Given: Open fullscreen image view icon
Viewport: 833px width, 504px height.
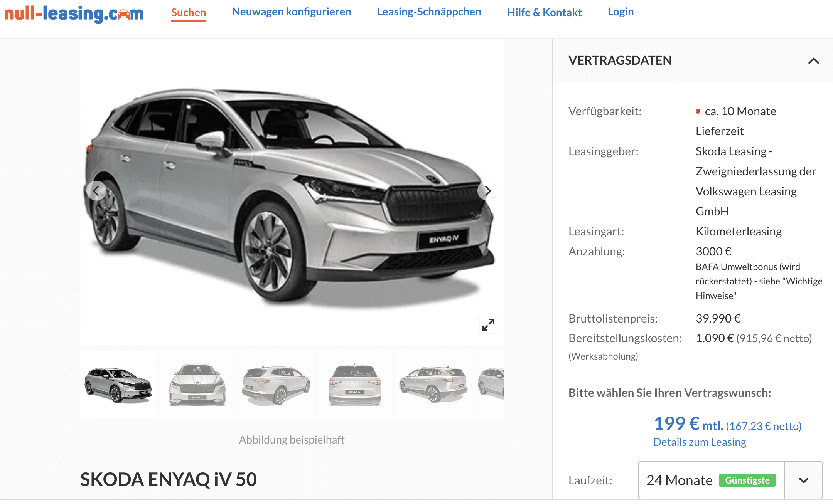Looking at the screenshot, I should click(x=488, y=325).
